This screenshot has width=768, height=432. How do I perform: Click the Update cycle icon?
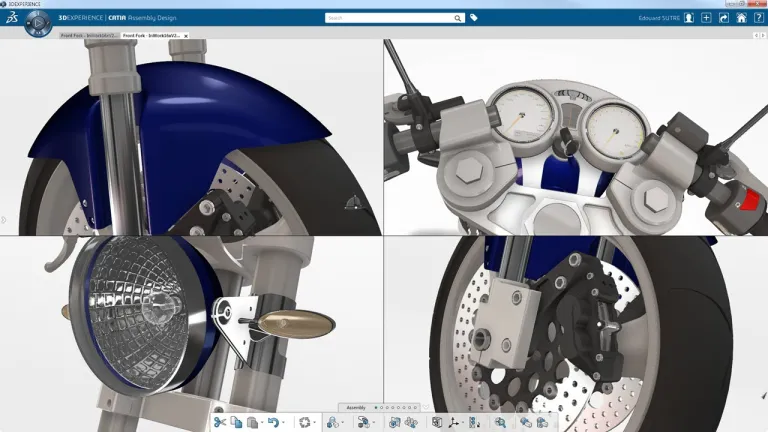[x=303, y=423]
